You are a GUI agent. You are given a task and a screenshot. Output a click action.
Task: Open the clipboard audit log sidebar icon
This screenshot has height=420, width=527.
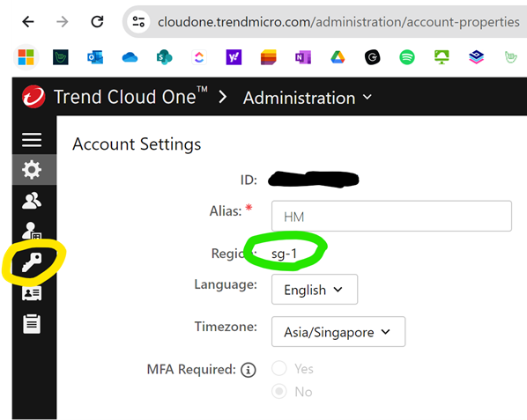[x=32, y=324]
